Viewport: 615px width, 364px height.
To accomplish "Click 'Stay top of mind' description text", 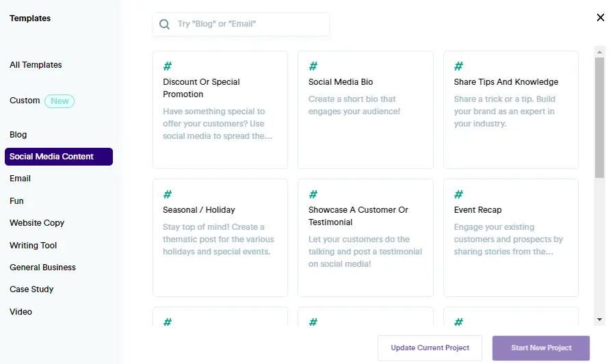I will tap(218, 239).
